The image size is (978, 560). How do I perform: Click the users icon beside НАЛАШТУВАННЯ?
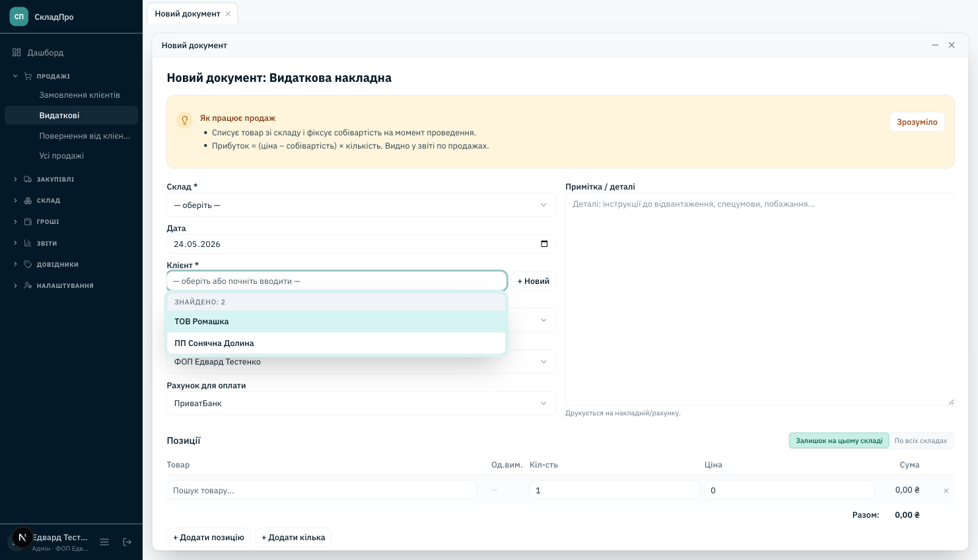click(x=28, y=285)
